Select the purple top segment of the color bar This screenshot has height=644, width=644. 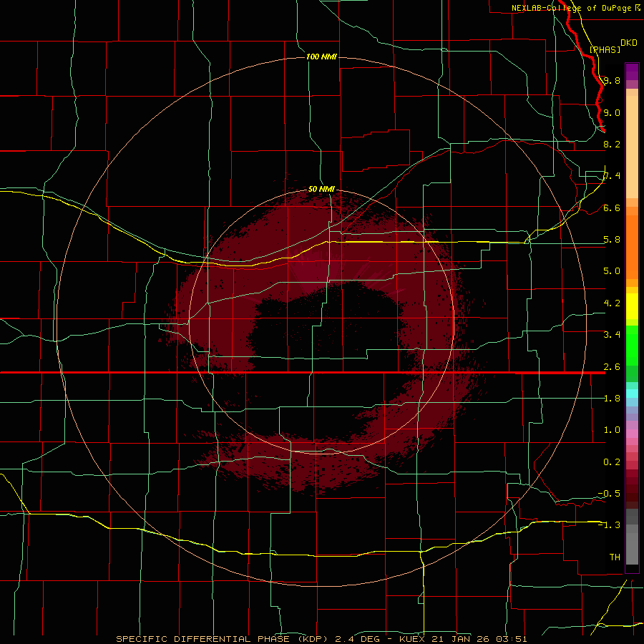point(632,72)
